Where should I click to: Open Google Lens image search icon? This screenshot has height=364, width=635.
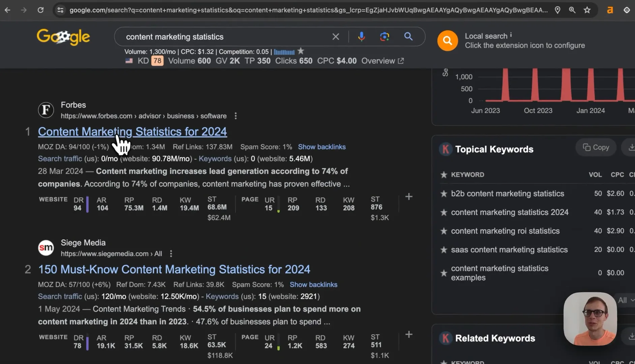(x=385, y=36)
